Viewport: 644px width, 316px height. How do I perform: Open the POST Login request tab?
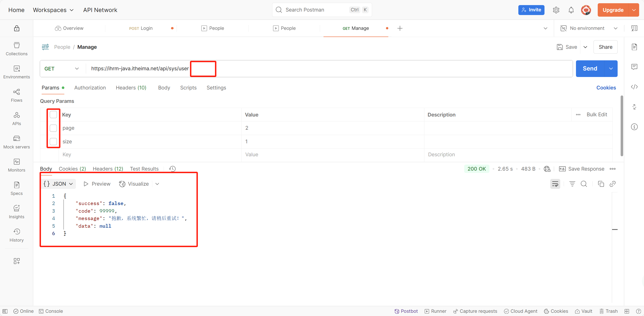coord(141,28)
